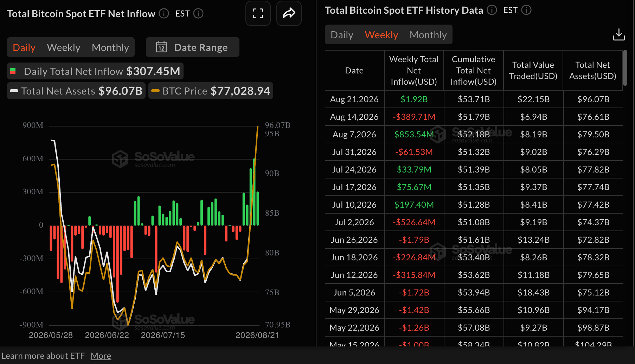The image size is (635, 364).
Task: Select the Jul 24,2026 date cell
Action: [x=354, y=170]
